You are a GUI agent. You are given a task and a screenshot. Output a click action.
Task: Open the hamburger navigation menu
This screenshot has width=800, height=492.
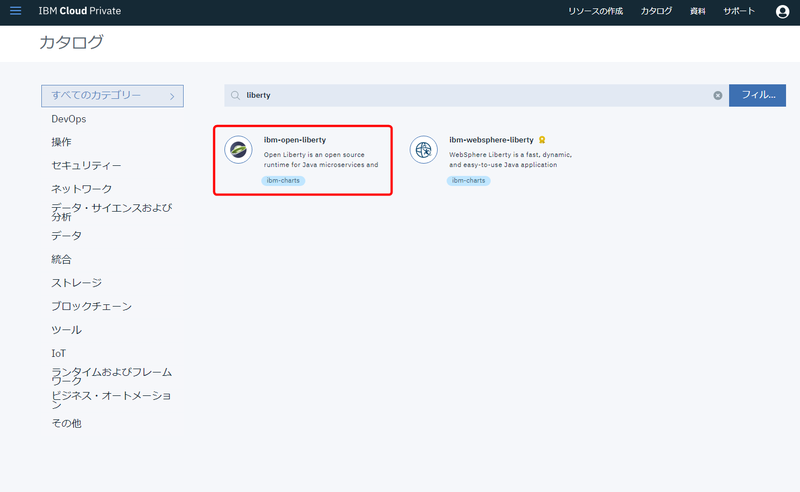(16, 11)
